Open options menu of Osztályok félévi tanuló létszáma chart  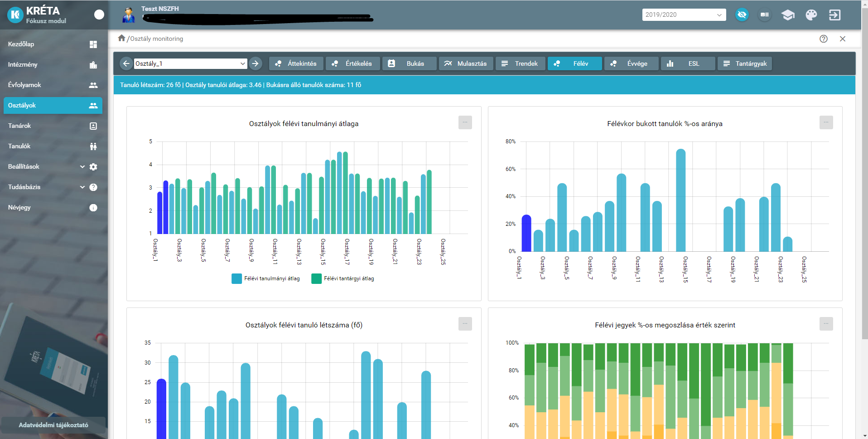[x=465, y=324]
